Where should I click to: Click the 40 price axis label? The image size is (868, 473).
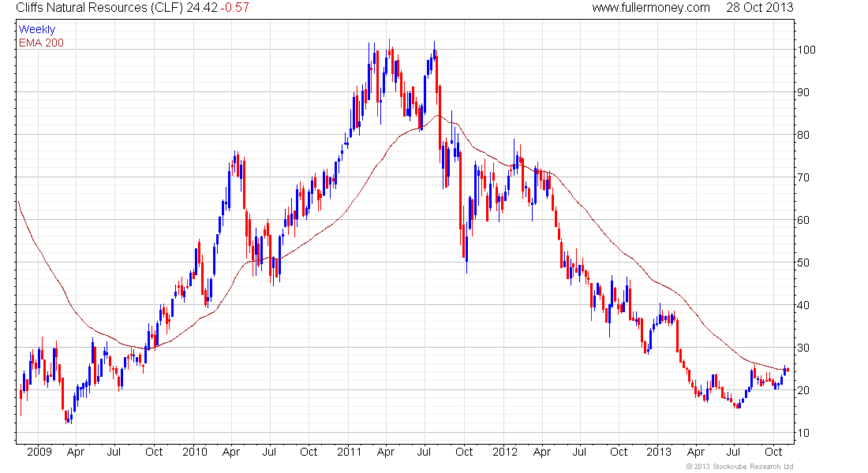coord(803,305)
